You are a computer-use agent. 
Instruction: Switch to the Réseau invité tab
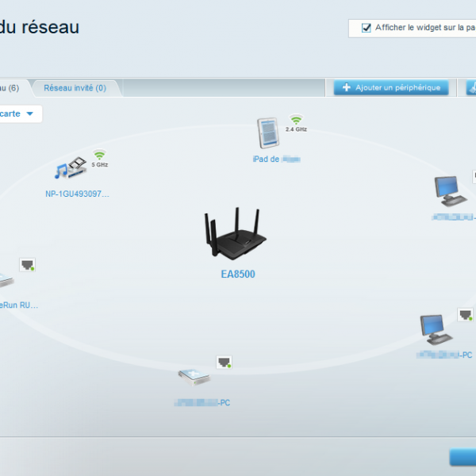pyautogui.click(x=75, y=88)
